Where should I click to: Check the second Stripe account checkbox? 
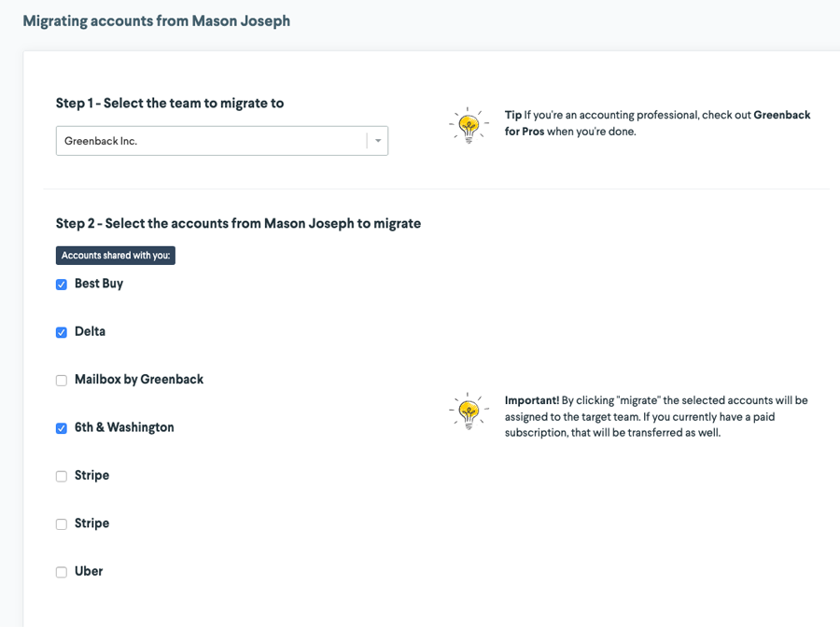click(62, 524)
